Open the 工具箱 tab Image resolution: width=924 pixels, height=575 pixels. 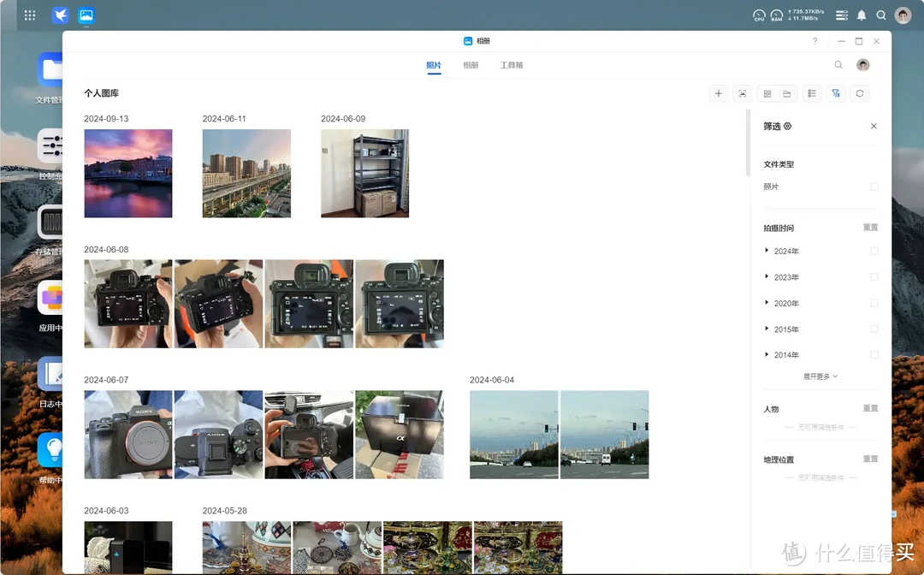[512, 65]
